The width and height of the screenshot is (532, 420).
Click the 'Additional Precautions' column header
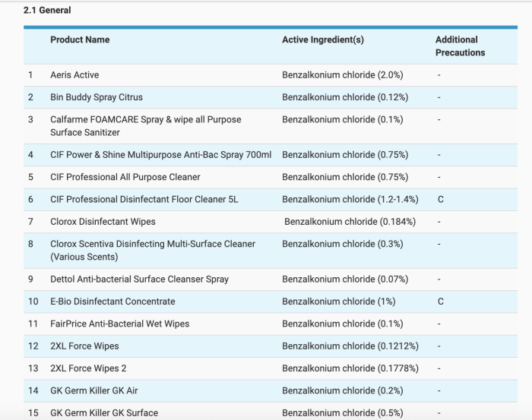pyautogui.click(x=459, y=46)
